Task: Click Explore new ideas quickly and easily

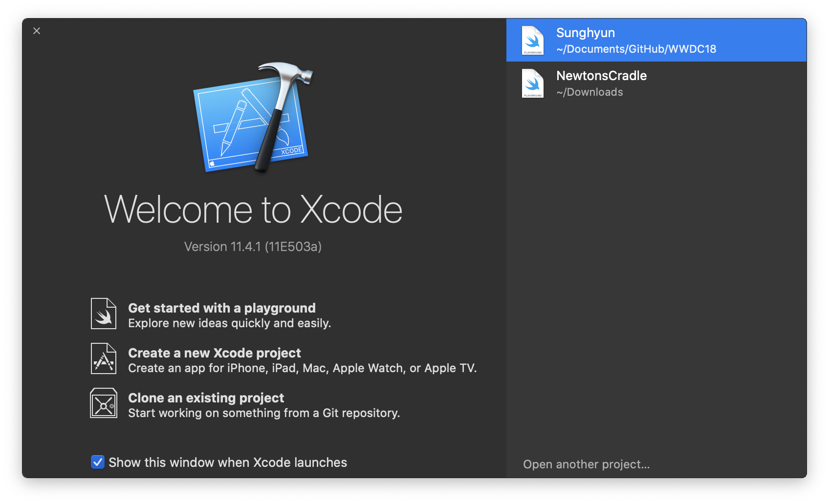Action: pos(230,323)
